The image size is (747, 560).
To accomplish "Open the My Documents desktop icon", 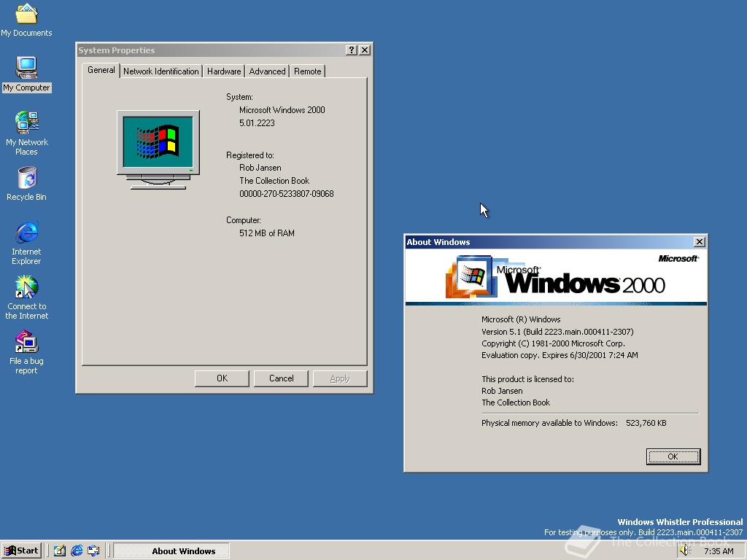I will coord(27,20).
